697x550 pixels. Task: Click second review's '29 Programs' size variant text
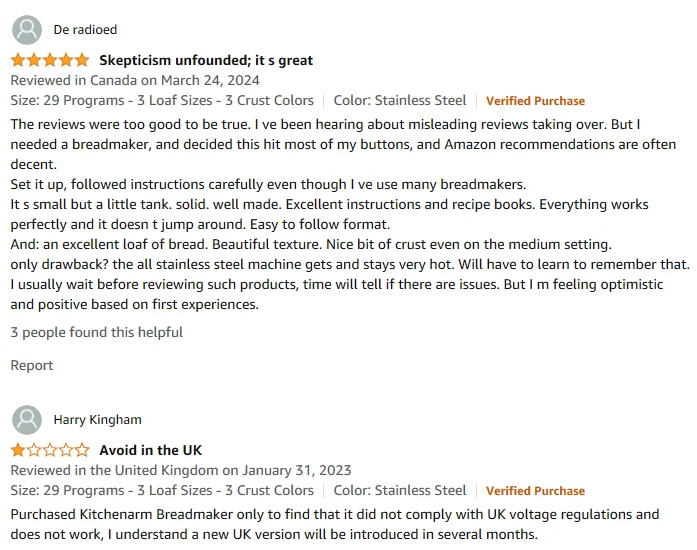point(162,490)
